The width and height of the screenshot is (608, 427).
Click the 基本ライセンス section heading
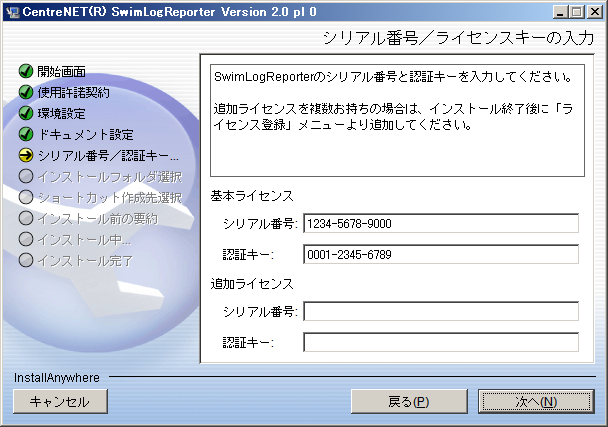point(252,196)
